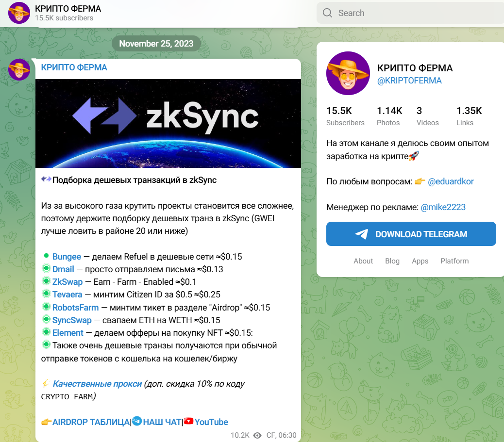Click the post timestamp 06:30

[x=287, y=435]
